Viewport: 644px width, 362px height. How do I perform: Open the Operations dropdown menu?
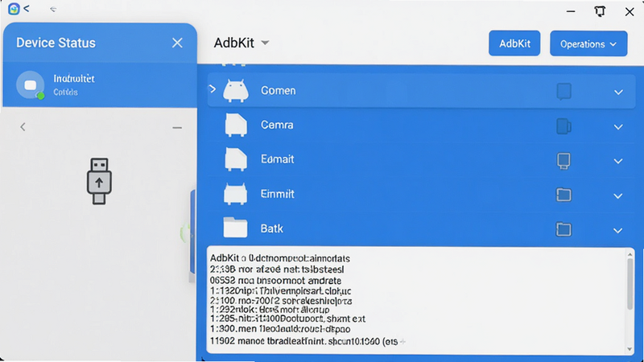click(588, 43)
